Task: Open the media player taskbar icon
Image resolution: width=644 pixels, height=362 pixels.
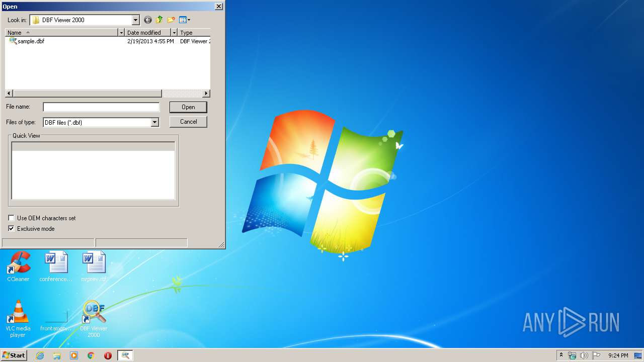Action: point(74,355)
